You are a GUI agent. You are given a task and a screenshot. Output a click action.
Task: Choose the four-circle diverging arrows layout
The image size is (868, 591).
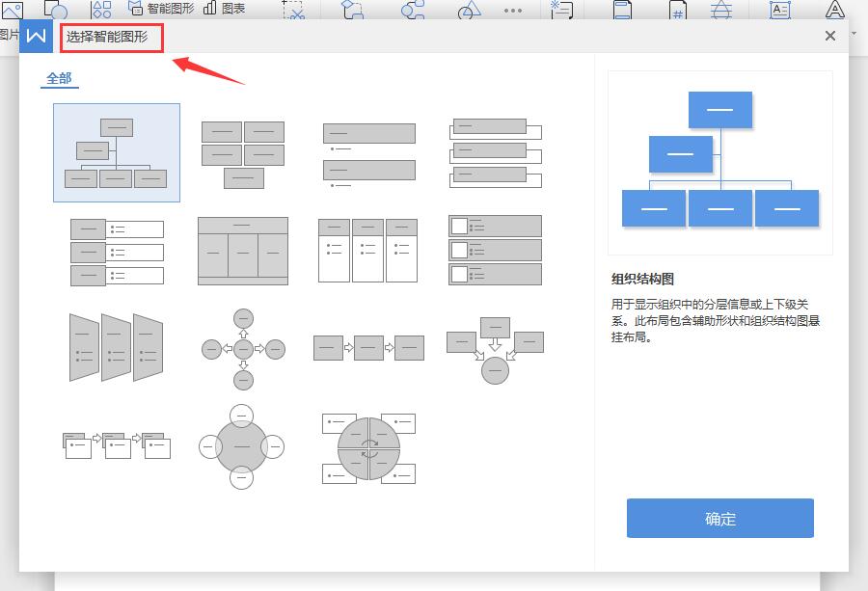point(243,349)
